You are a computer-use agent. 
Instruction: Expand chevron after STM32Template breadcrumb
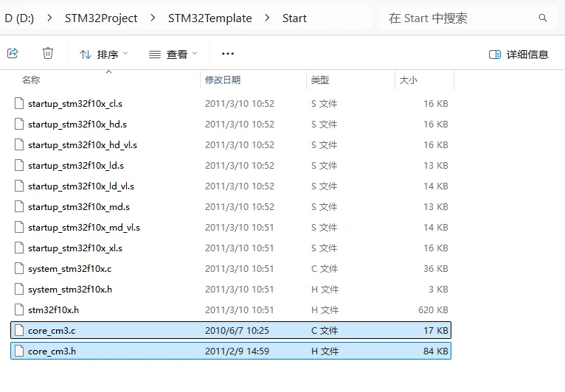(x=267, y=18)
